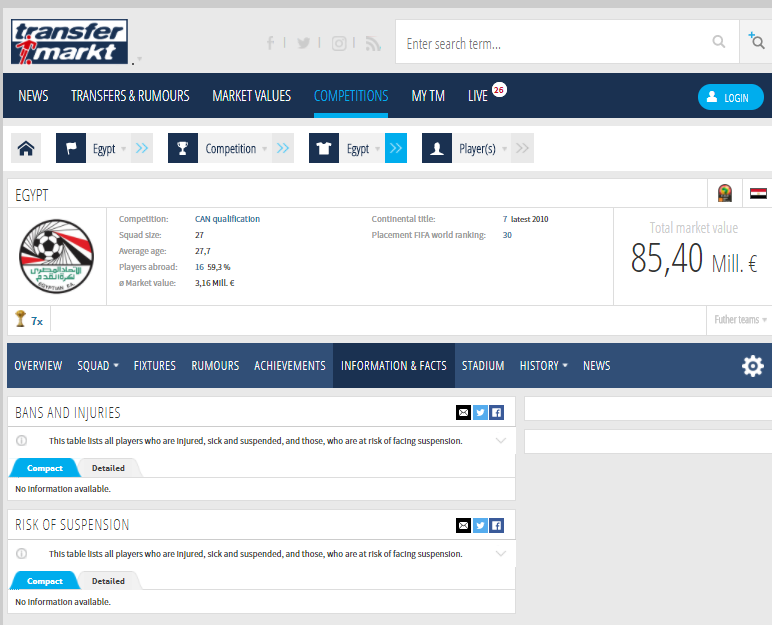Click the arrows after Player(s) selector

coord(522,148)
